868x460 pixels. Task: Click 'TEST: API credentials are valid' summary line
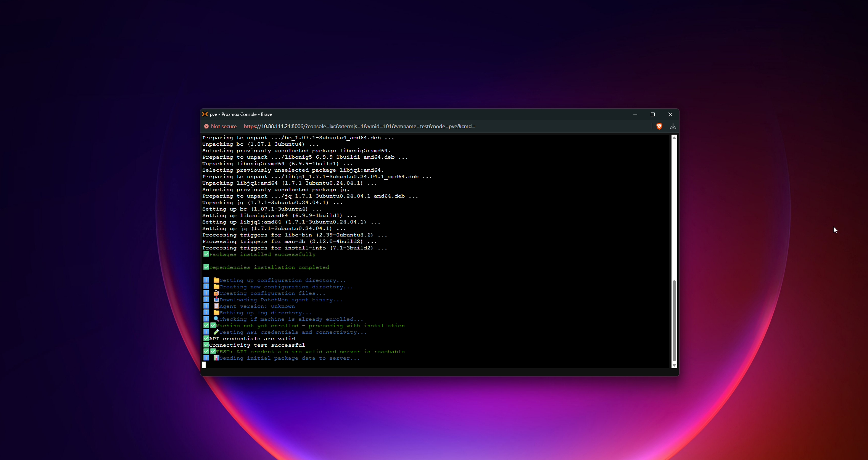pos(304,352)
